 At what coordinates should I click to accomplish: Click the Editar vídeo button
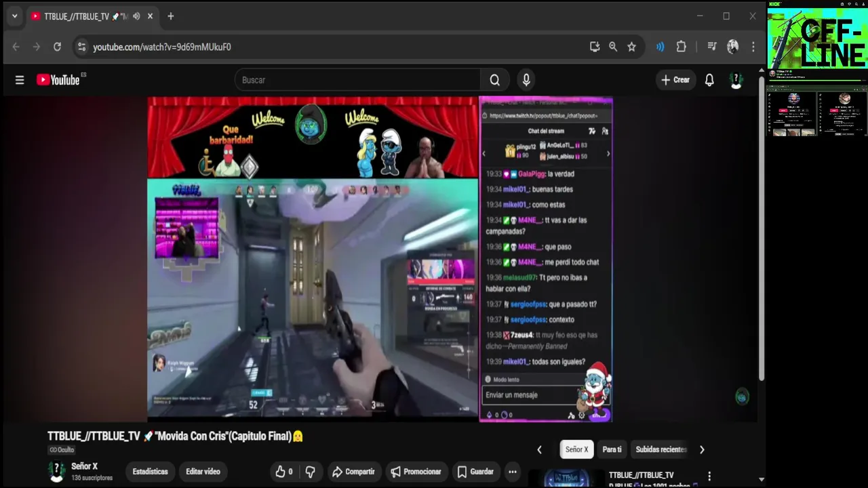click(x=203, y=472)
